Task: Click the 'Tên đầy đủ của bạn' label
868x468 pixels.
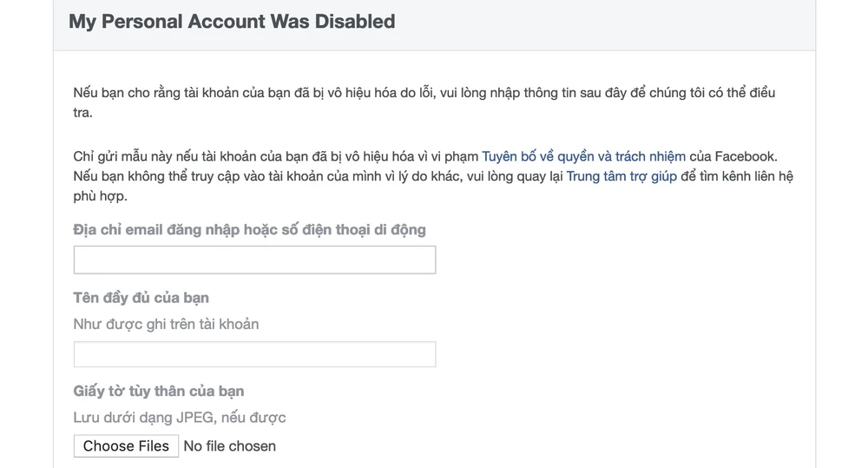Action: click(141, 298)
